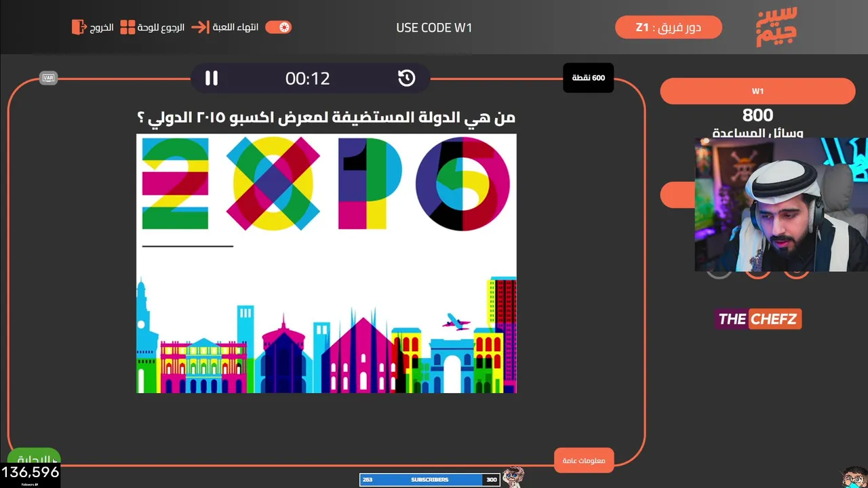Image resolution: width=868 pixels, height=488 pixels.
Task: Toggle the orange gear switch in top bar
Action: [278, 27]
